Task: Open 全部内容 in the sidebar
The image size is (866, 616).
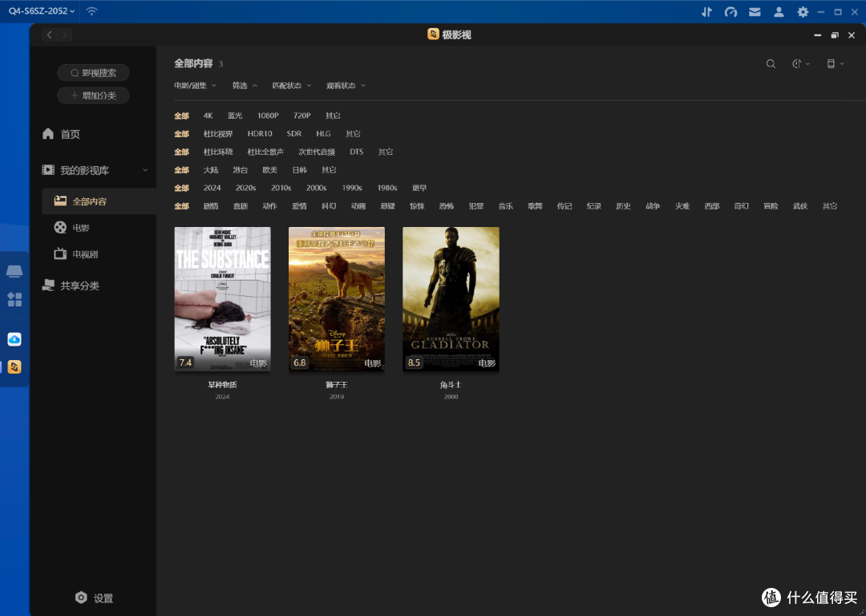Action: click(99, 201)
